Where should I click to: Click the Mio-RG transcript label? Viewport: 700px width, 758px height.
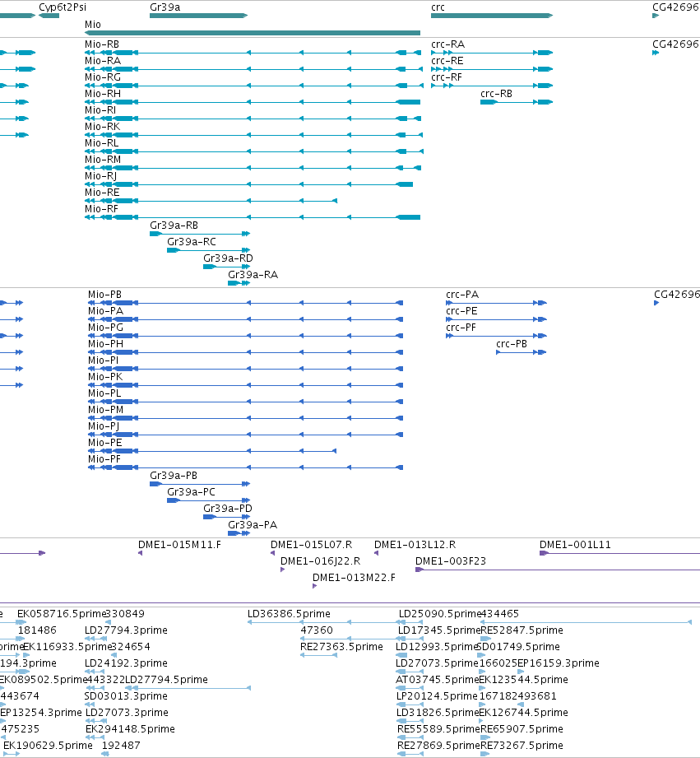(x=103, y=77)
